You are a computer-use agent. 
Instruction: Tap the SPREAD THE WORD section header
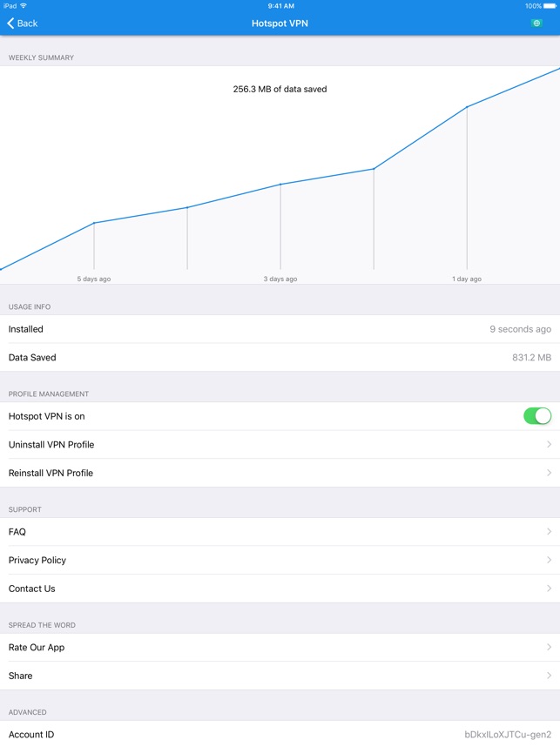42,624
